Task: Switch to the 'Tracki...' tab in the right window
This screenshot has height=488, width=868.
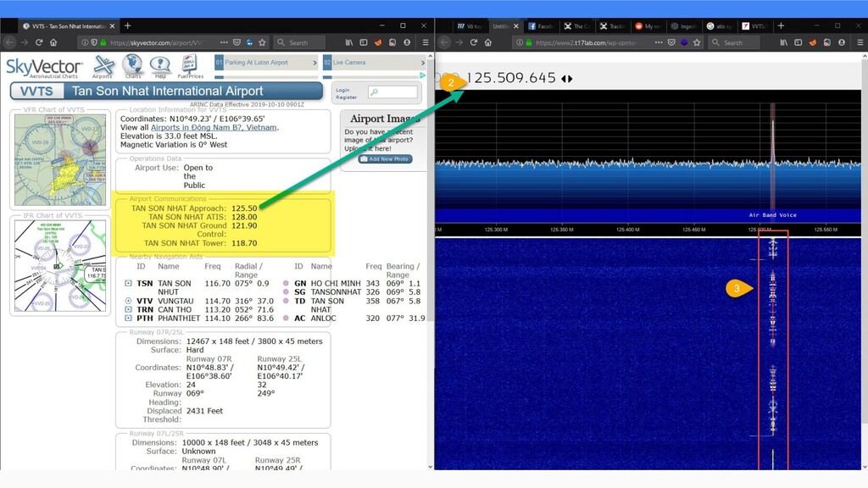Action: [613, 26]
